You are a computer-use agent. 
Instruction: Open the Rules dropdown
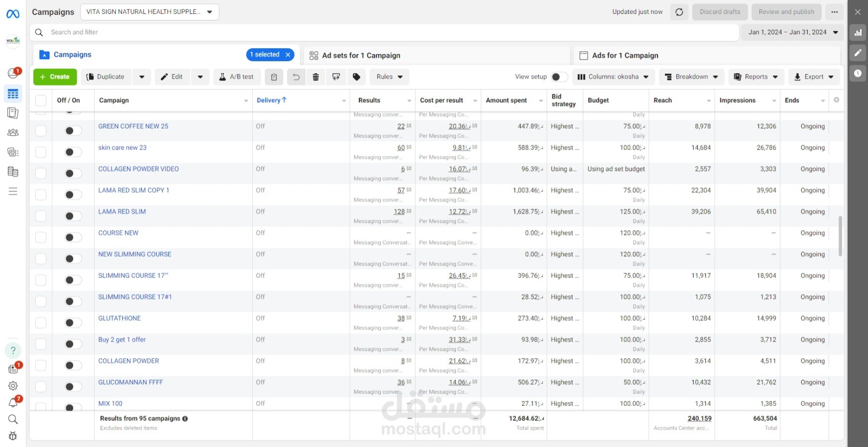click(389, 77)
